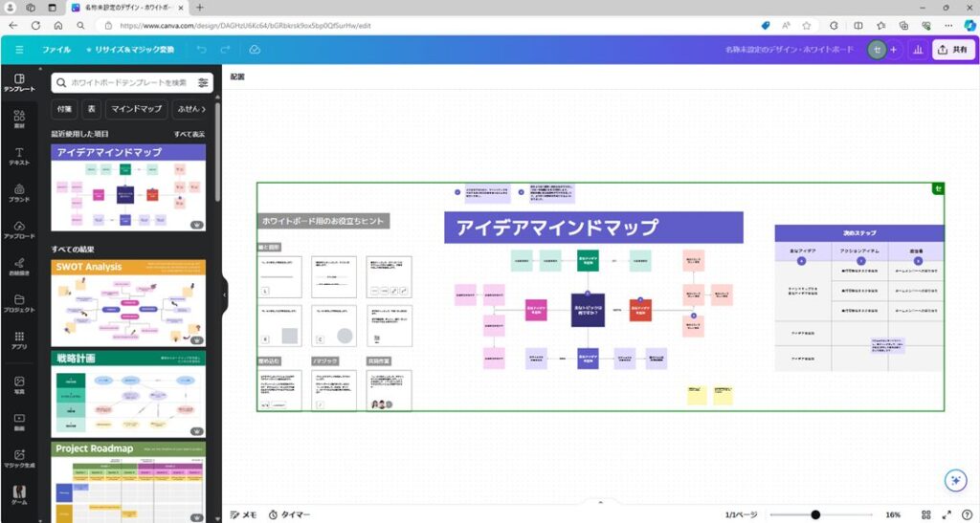Click the zoom slider handle

coord(815,514)
